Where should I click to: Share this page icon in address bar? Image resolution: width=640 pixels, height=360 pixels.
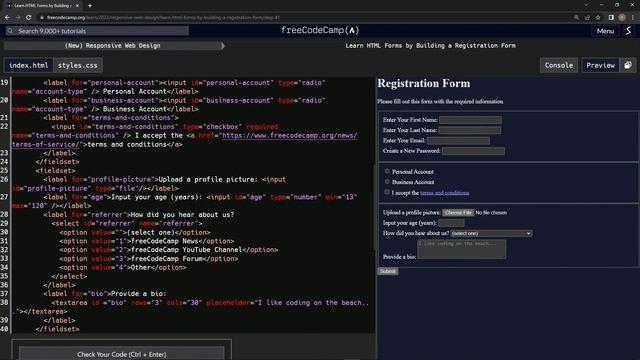pyautogui.click(x=587, y=18)
